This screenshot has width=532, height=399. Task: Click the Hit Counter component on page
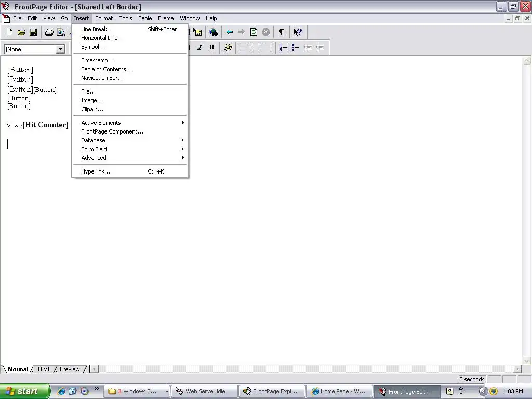46,125
